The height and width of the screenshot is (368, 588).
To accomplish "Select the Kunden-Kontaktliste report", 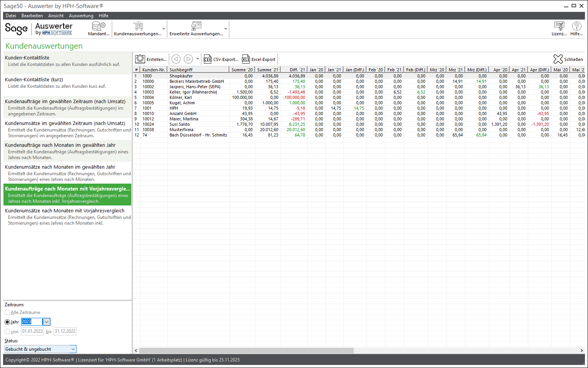I will (x=67, y=63).
